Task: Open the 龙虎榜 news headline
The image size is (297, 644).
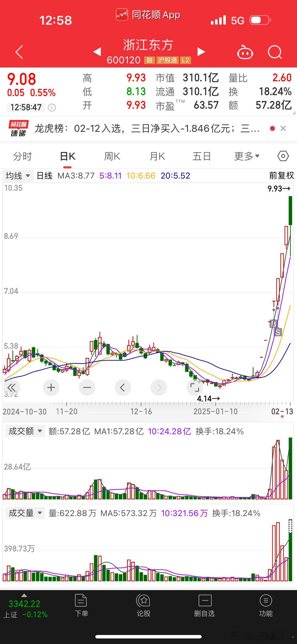Action: [x=147, y=128]
